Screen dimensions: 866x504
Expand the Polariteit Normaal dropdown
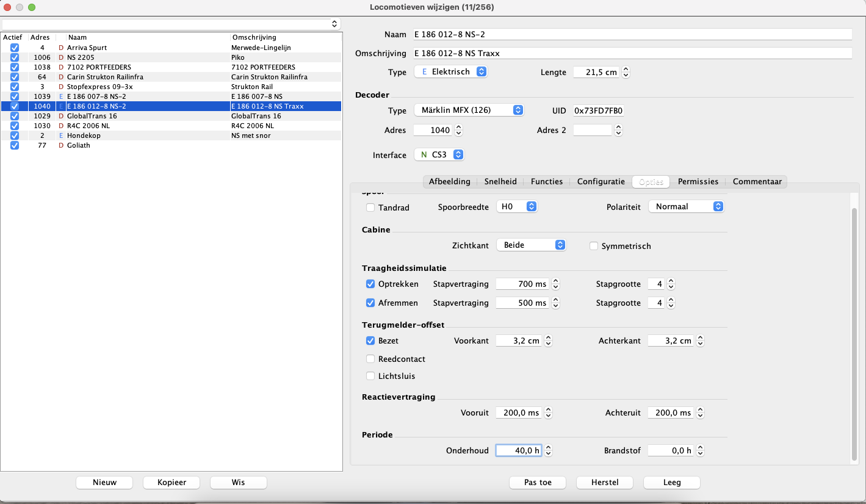(686, 207)
